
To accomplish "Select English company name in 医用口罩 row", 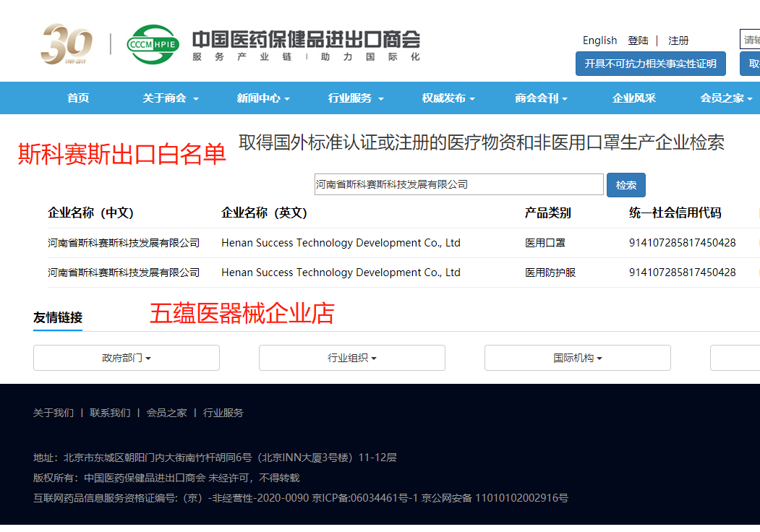I will 341,243.
